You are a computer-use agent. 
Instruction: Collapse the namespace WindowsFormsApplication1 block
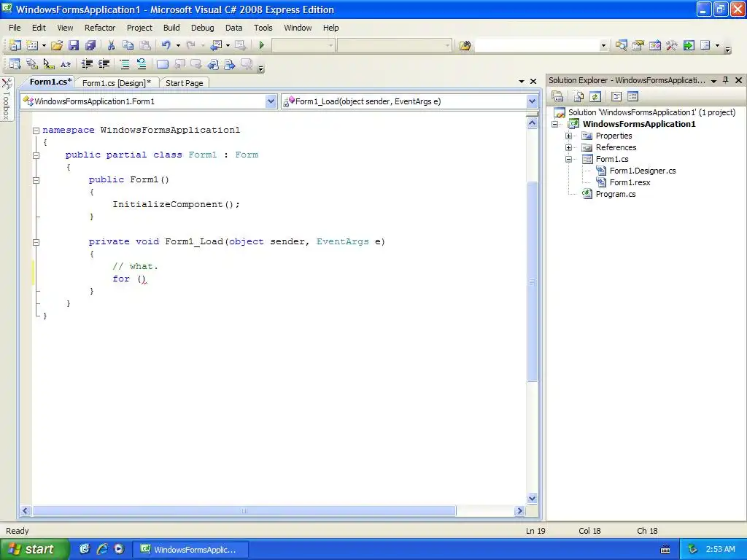tap(36, 130)
